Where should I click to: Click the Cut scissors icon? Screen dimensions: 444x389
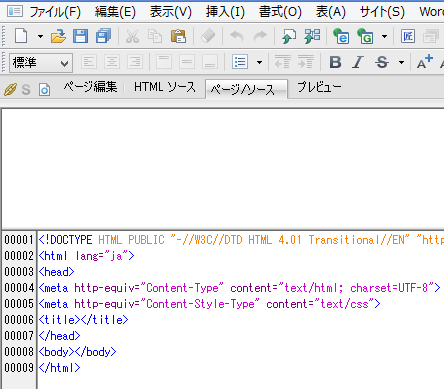click(x=132, y=36)
